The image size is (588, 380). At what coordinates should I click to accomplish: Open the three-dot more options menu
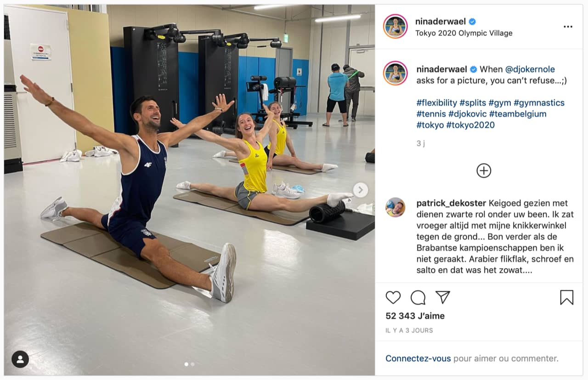click(568, 27)
